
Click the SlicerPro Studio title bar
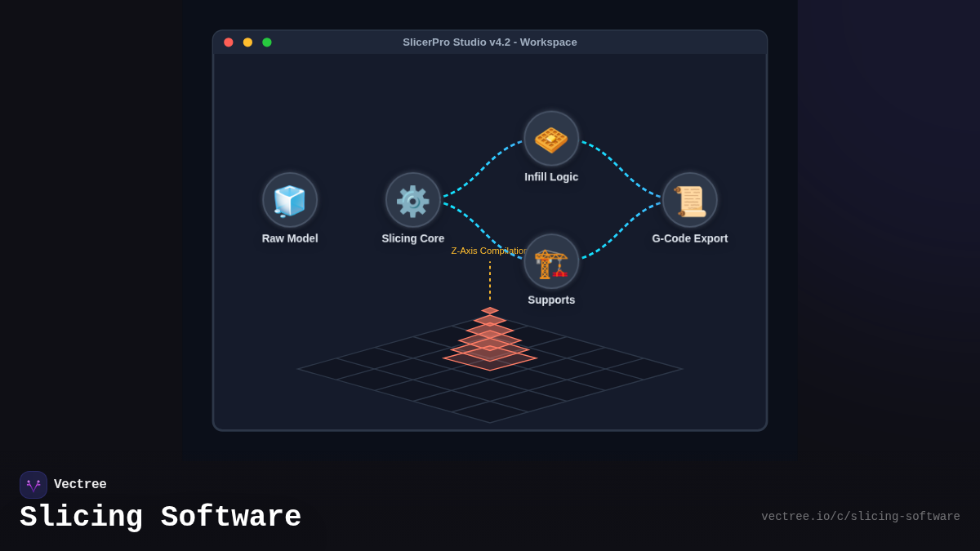(489, 42)
